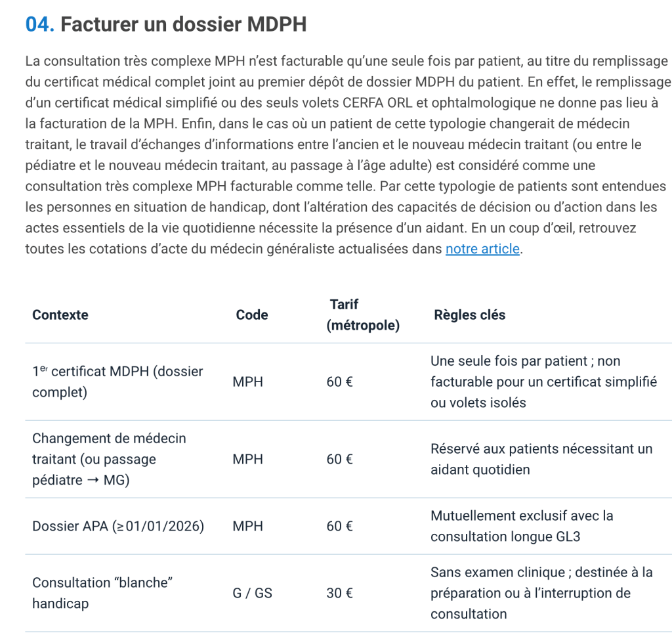Select the "Changement de médecin traitant" context cell

109,459
